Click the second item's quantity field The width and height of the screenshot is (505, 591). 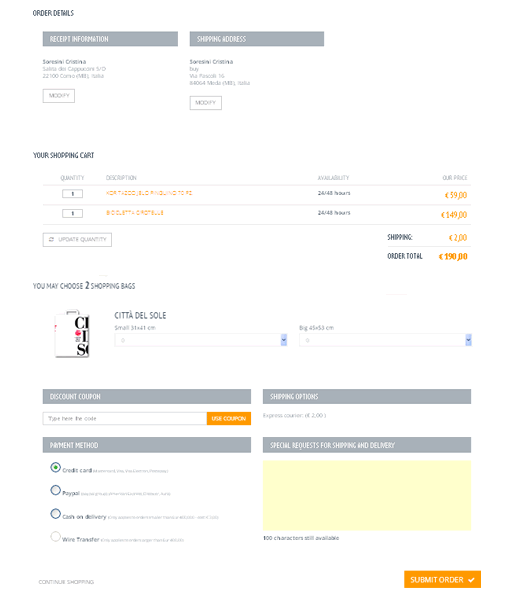(x=72, y=214)
